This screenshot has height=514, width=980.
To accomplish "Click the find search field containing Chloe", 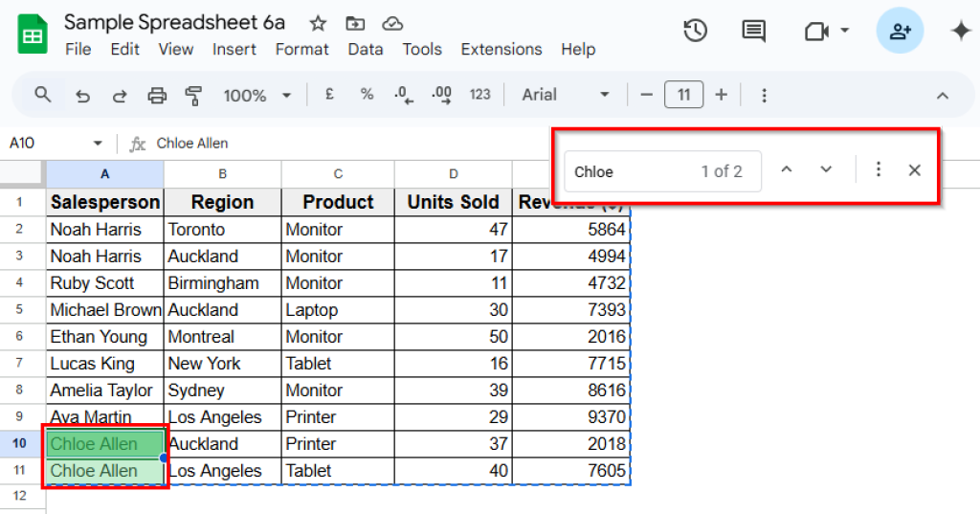I will 632,171.
